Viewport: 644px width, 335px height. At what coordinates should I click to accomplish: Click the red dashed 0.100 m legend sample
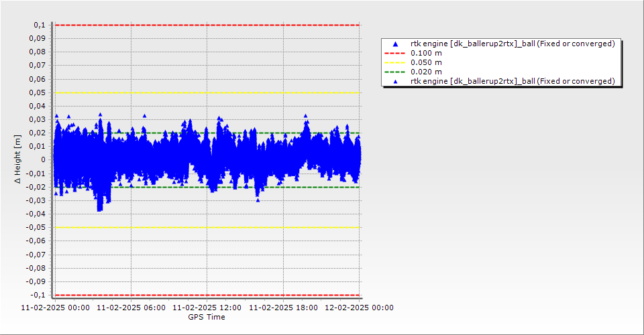point(395,54)
